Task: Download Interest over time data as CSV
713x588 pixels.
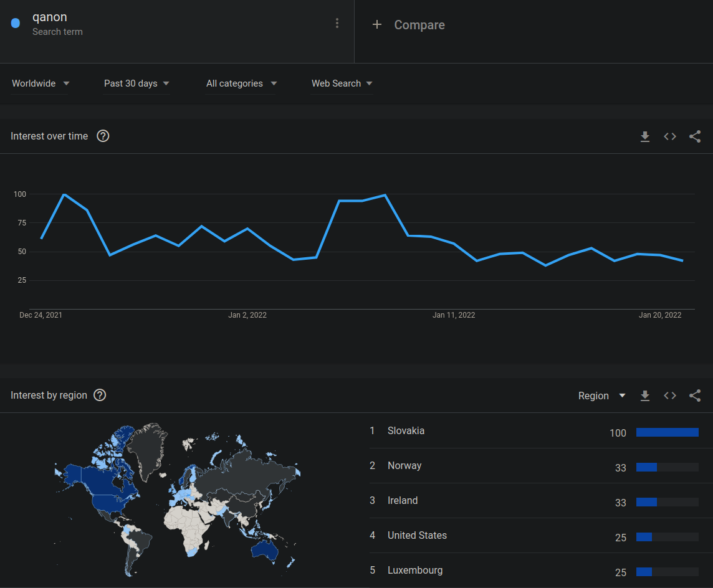Action: pyautogui.click(x=645, y=136)
